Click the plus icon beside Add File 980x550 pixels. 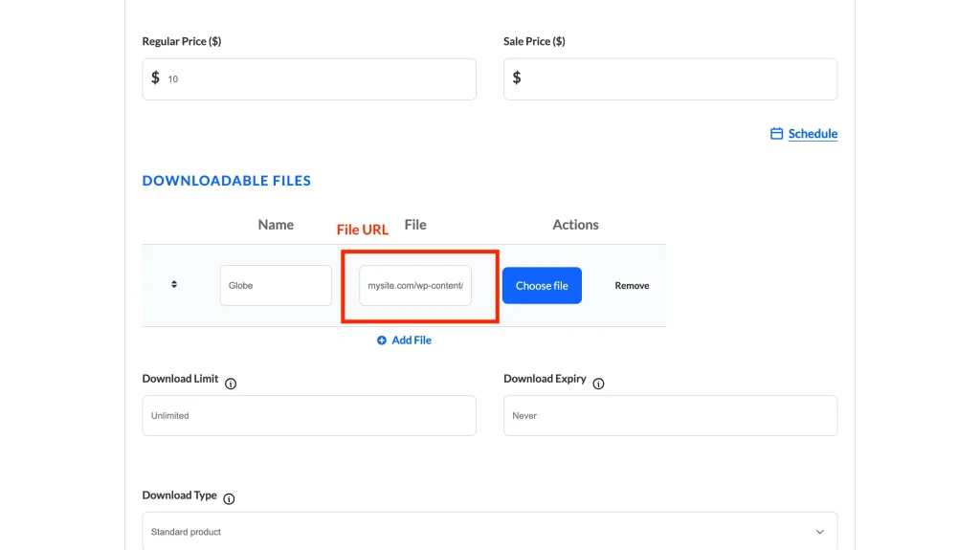coord(382,341)
